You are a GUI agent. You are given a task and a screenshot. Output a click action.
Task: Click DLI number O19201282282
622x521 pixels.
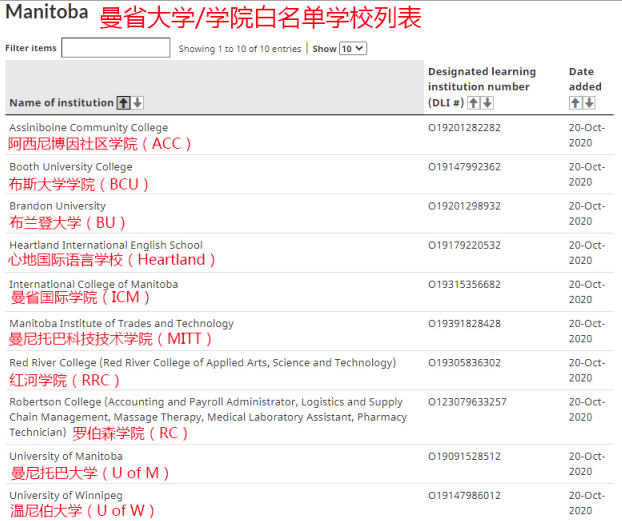(464, 128)
